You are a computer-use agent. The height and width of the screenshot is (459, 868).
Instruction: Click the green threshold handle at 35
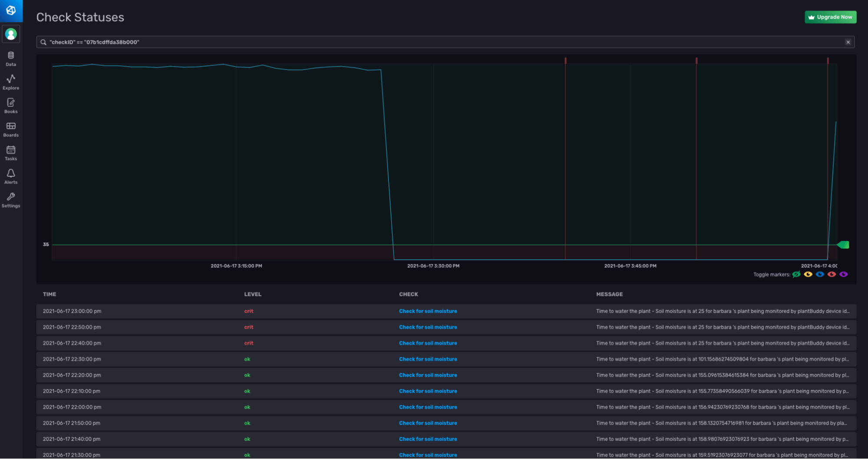coord(843,245)
